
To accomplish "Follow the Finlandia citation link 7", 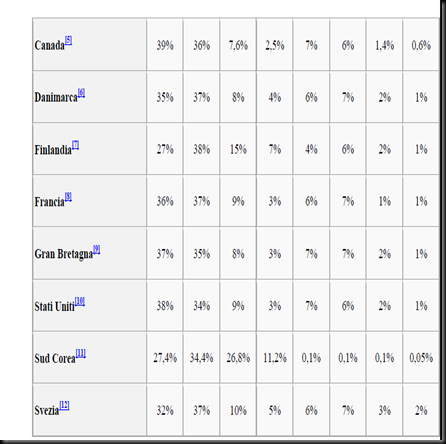I will point(76,145).
